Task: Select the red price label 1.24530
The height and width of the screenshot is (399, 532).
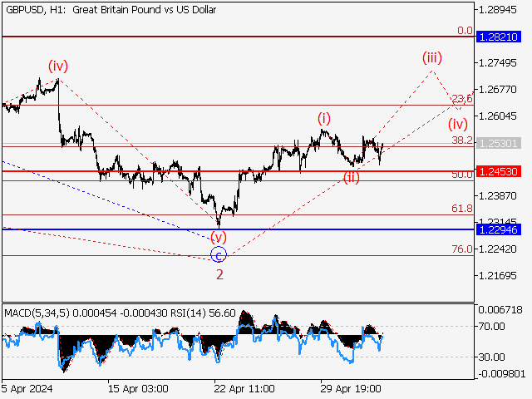Action: (499, 171)
